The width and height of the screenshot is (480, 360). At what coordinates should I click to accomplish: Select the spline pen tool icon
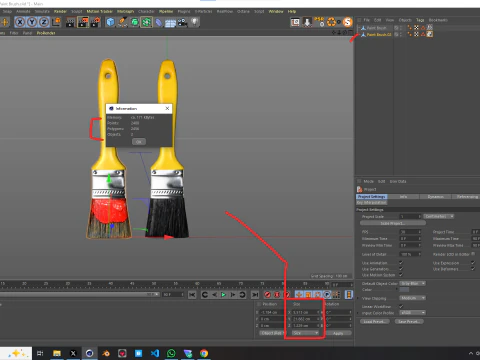122,22
